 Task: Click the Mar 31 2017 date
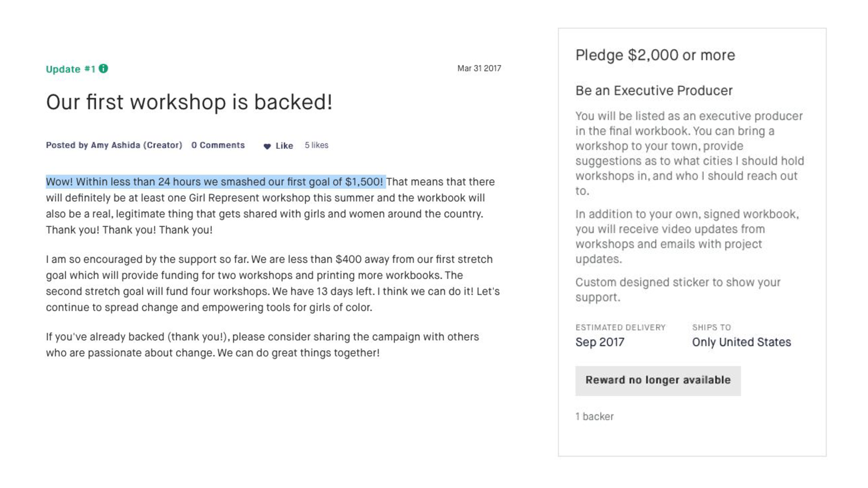point(479,68)
